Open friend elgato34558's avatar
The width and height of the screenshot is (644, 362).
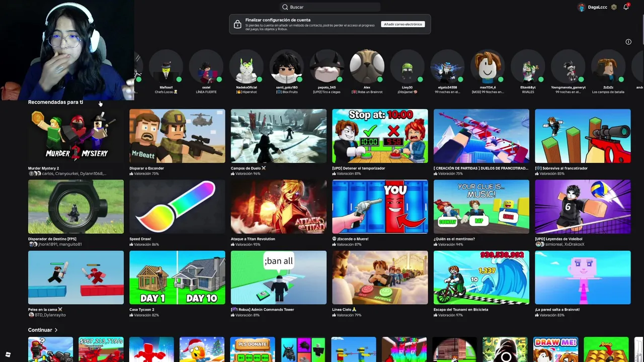[x=448, y=67]
